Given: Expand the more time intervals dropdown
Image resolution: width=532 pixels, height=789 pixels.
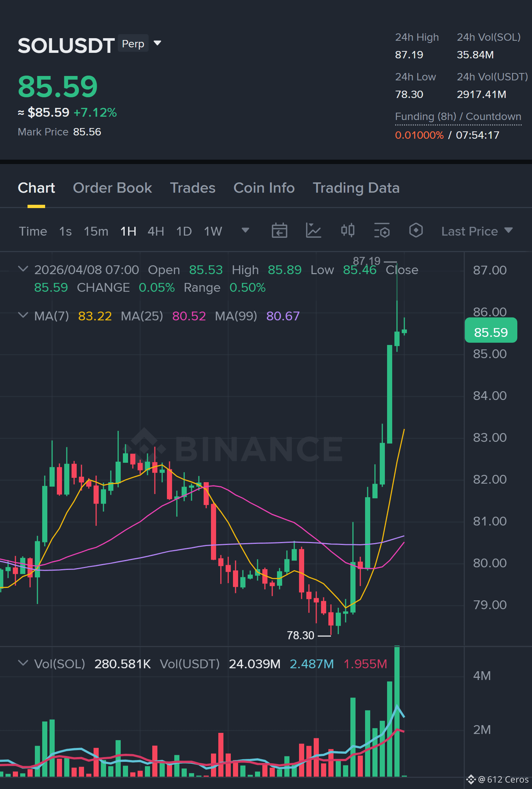Looking at the screenshot, I should [x=245, y=230].
